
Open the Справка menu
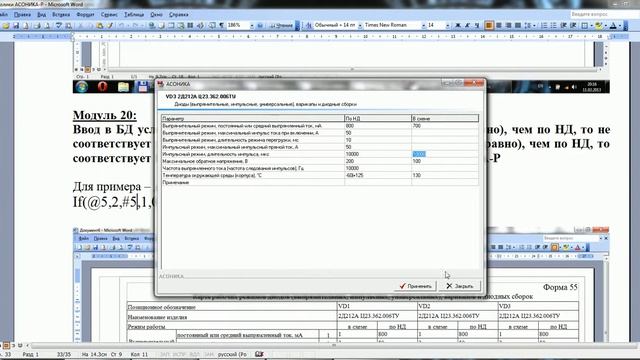pyautogui.click(x=178, y=15)
